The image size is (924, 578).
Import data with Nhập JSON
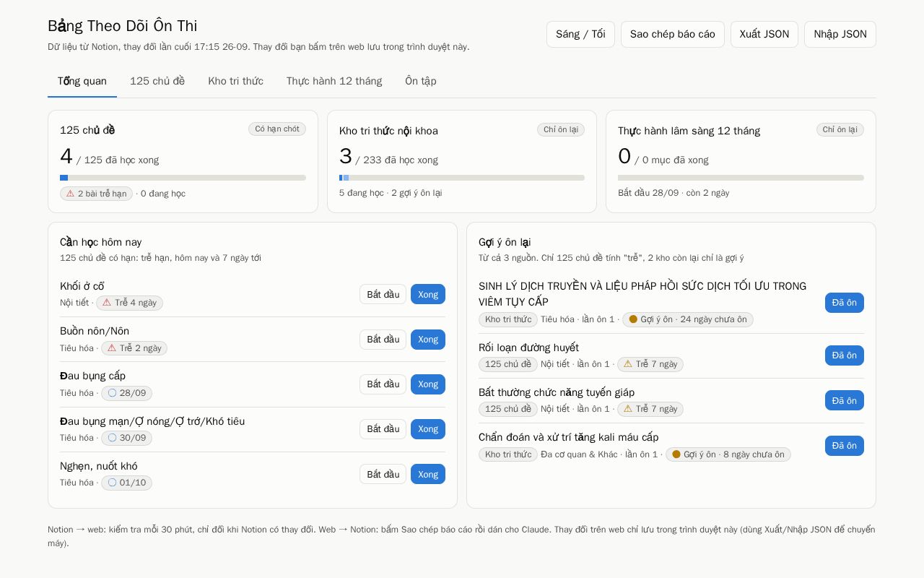[x=840, y=34]
